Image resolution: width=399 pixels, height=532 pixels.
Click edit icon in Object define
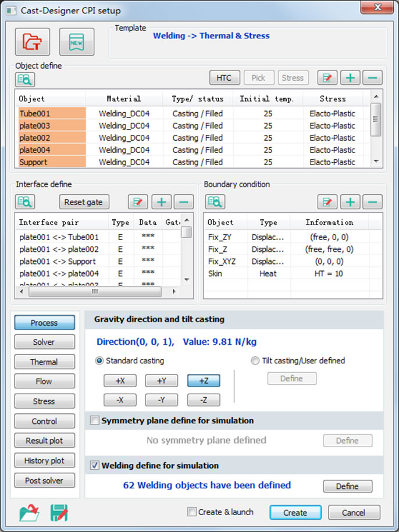(327, 78)
